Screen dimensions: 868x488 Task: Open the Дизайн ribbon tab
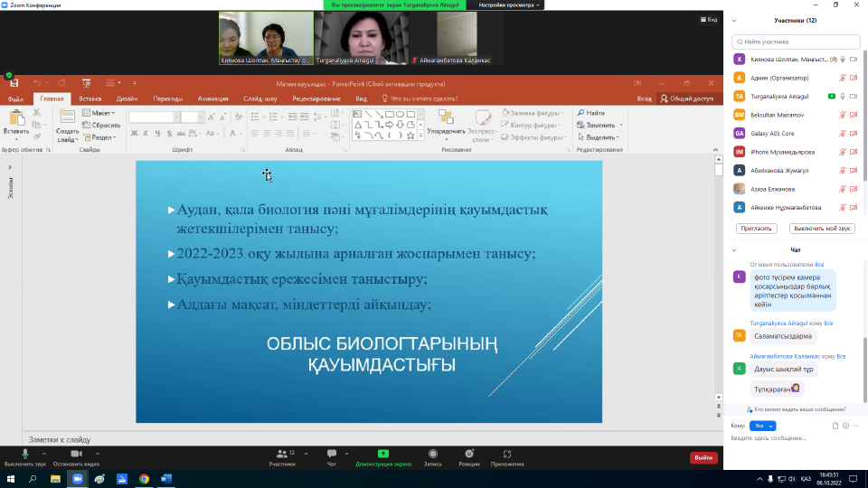(x=127, y=98)
